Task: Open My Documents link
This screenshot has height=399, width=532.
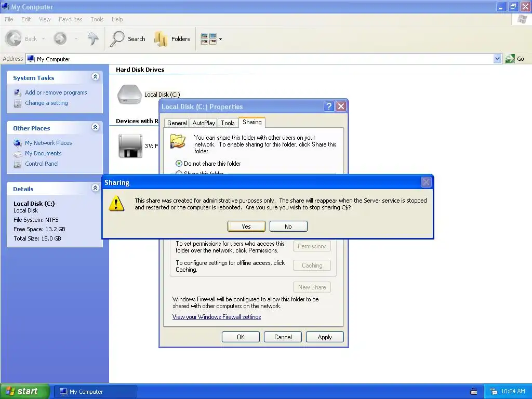Action: [43, 153]
